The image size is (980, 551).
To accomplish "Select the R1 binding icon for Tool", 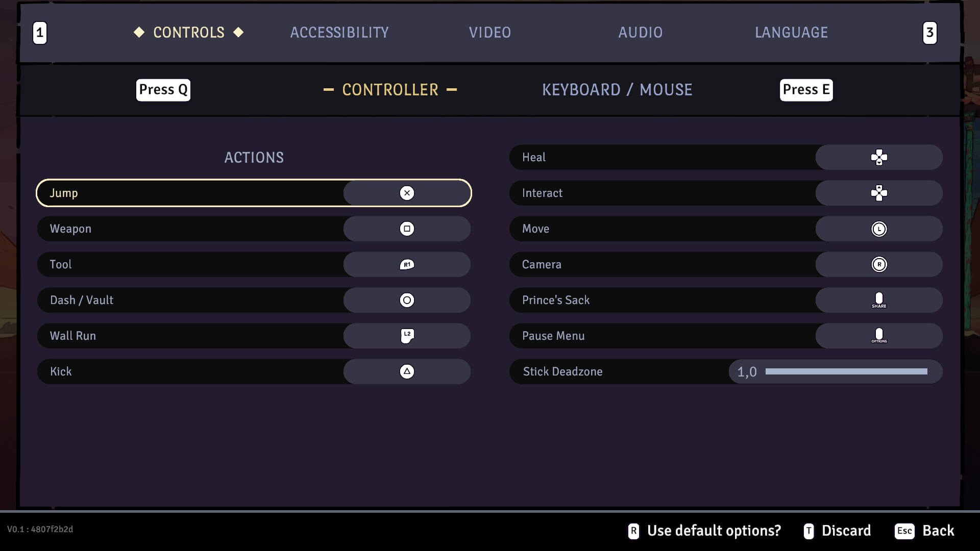I will coord(407,264).
